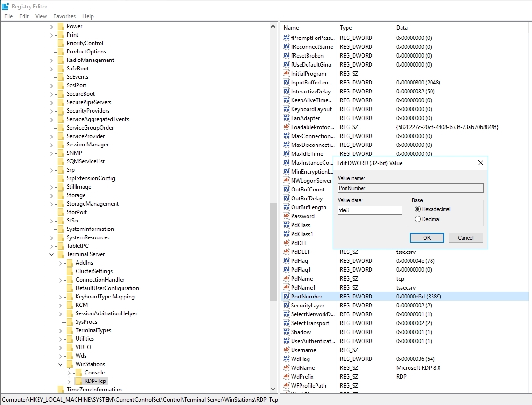The image size is (532, 405).
Task: Select the RDP-Tcp folder icon
Action: 78,381
